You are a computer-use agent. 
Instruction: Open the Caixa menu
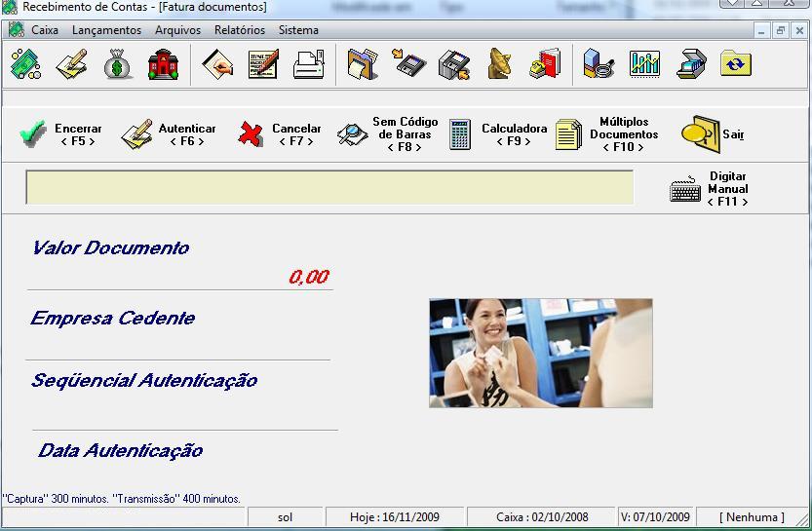(45, 30)
